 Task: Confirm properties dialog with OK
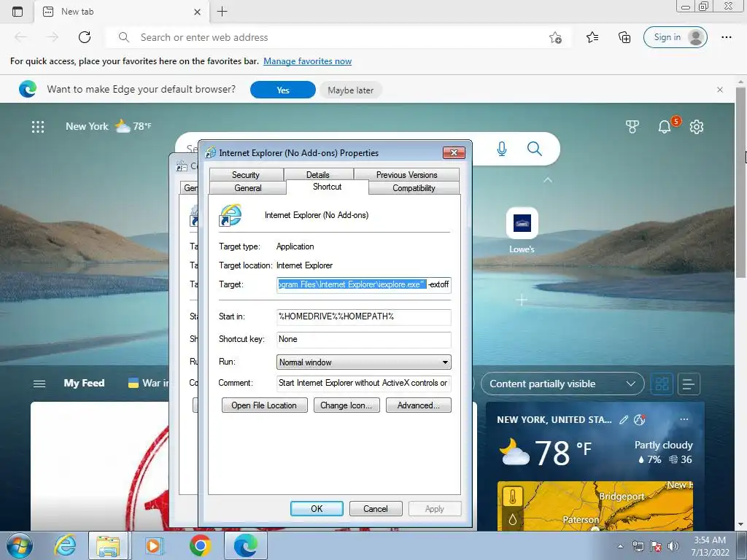pos(317,508)
